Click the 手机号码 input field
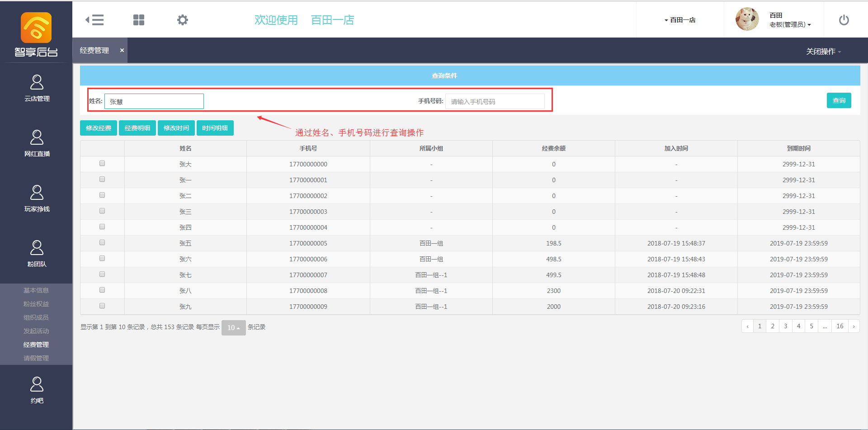 (x=495, y=101)
